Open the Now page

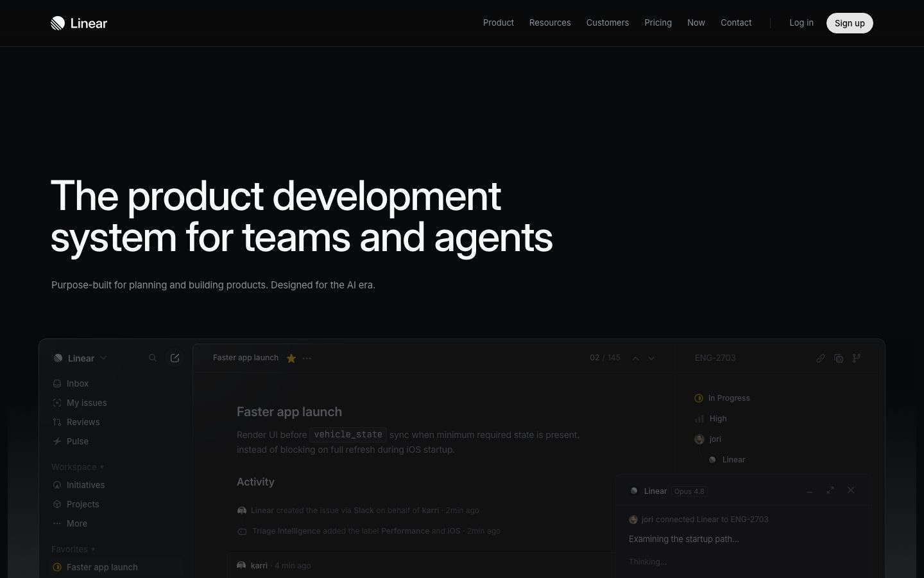pos(696,22)
